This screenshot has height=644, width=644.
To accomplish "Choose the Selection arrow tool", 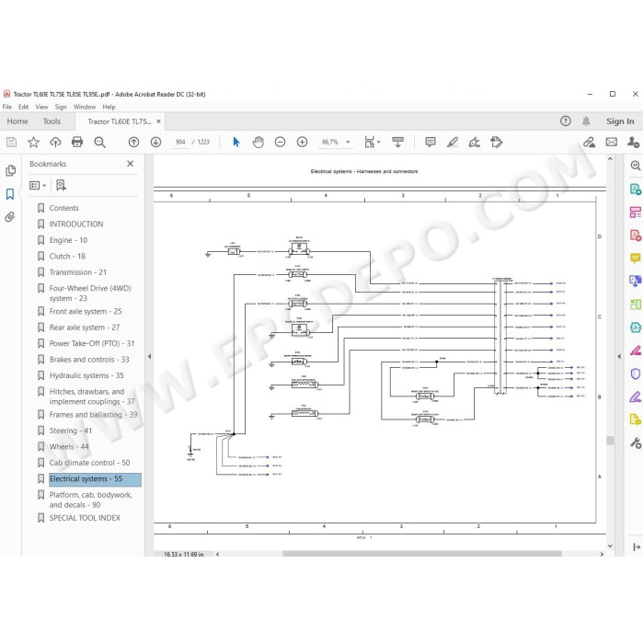I will 236,142.
